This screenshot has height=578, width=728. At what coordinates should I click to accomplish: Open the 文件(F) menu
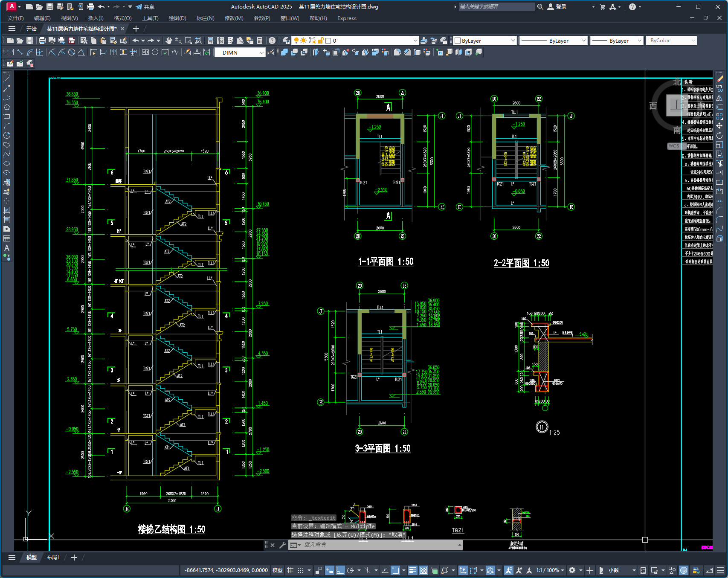coord(16,18)
